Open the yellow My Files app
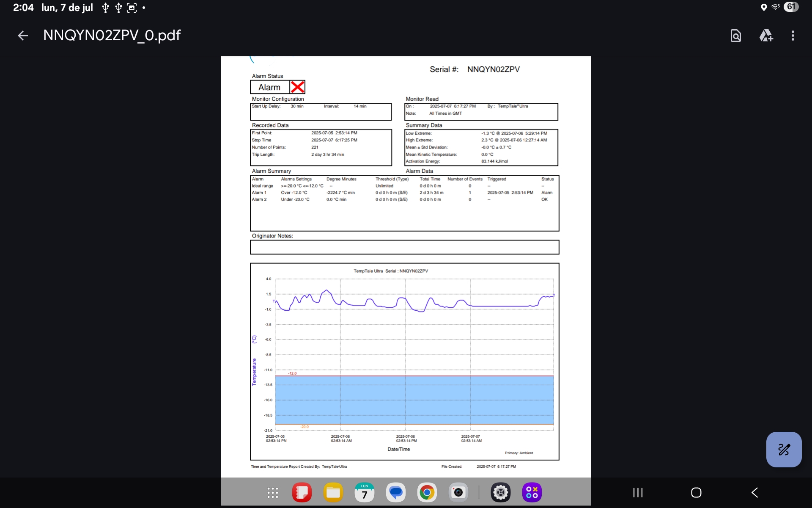 [x=333, y=492]
